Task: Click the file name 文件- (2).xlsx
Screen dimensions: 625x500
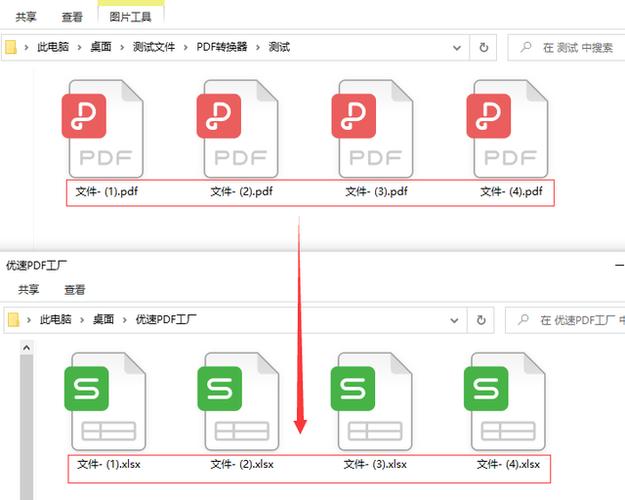Action: click(x=242, y=464)
